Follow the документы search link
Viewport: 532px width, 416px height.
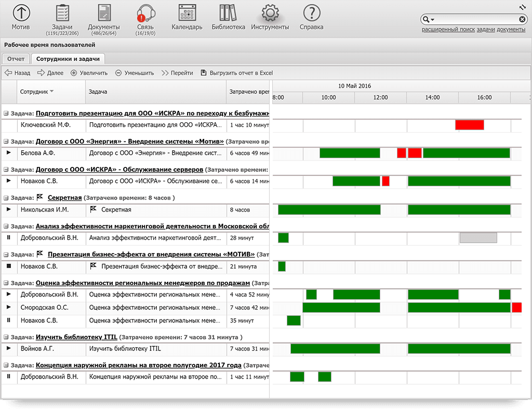(511, 30)
